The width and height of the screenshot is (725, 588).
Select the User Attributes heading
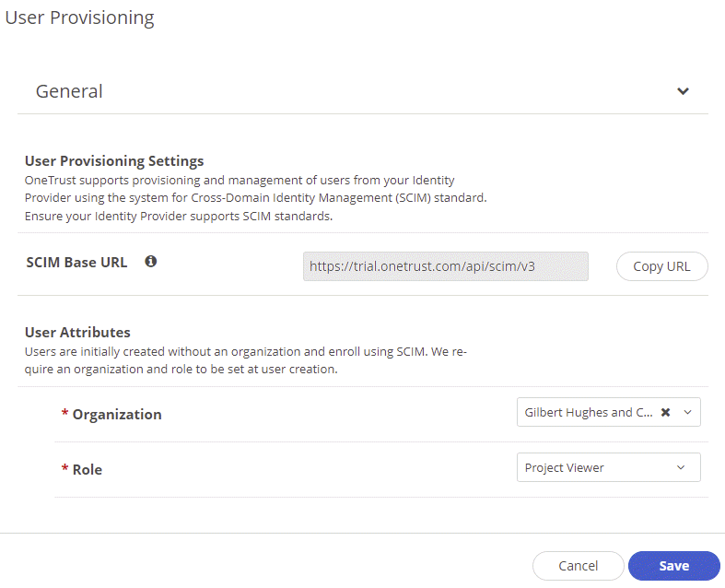click(x=77, y=332)
